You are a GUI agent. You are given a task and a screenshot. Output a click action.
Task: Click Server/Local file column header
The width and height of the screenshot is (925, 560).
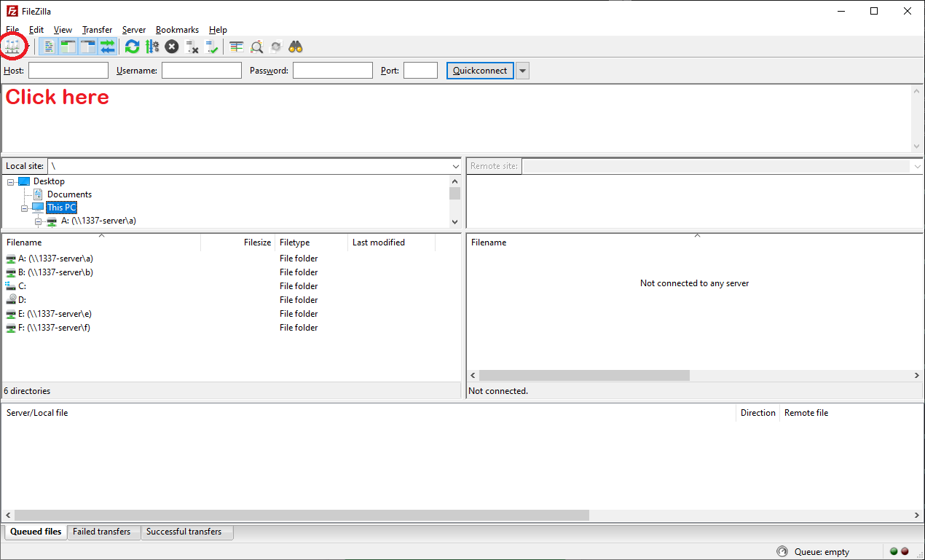click(369, 413)
